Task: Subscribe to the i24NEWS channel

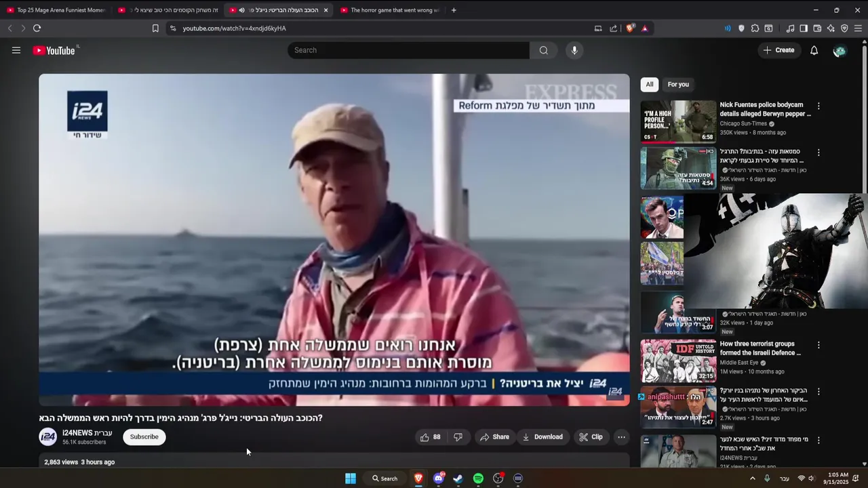Action: pos(144,437)
